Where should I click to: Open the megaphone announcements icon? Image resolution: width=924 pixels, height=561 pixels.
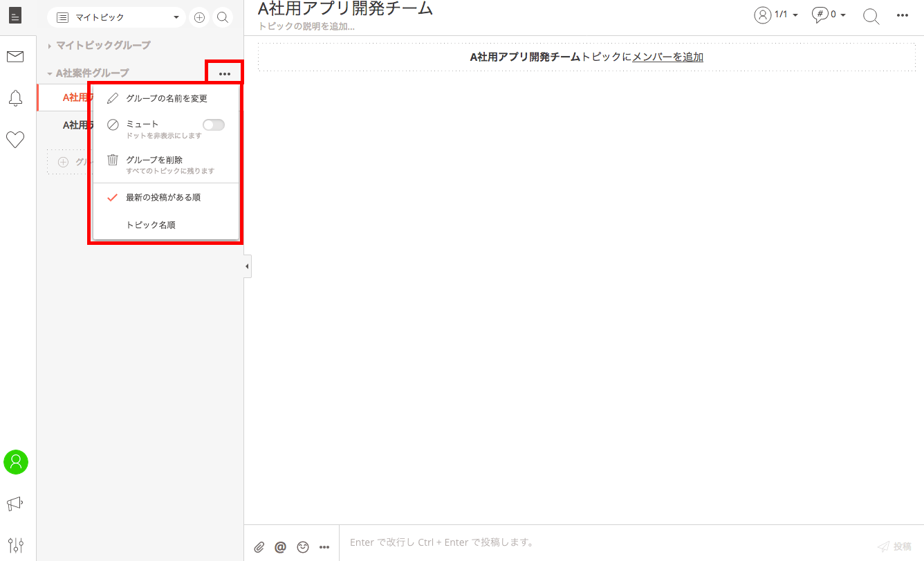tap(15, 504)
